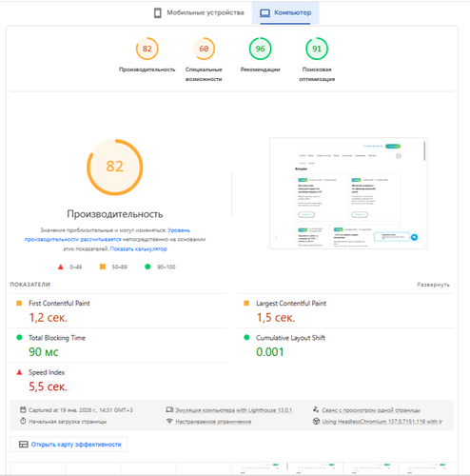Image resolution: width=470 pixels, height=476 pixels.
Task: Click the Рекомендации label
Action: click(x=260, y=69)
